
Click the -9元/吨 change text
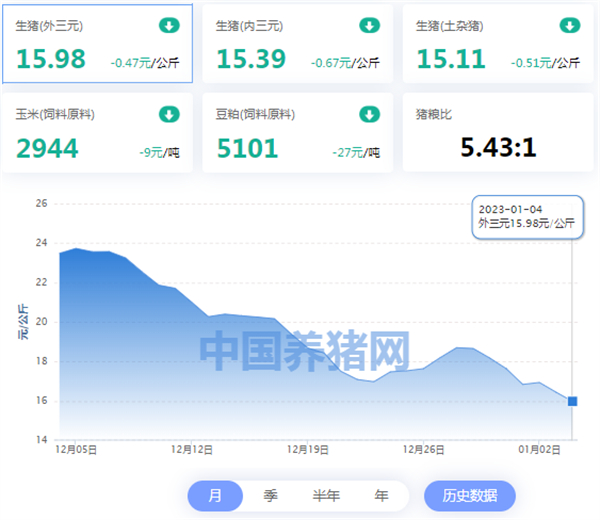point(159,153)
